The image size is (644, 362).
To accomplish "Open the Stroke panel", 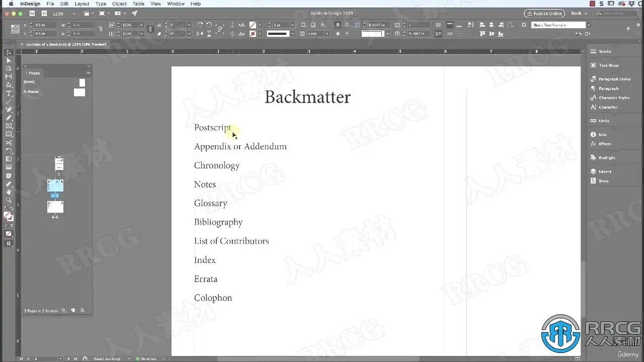I will coord(605,51).
